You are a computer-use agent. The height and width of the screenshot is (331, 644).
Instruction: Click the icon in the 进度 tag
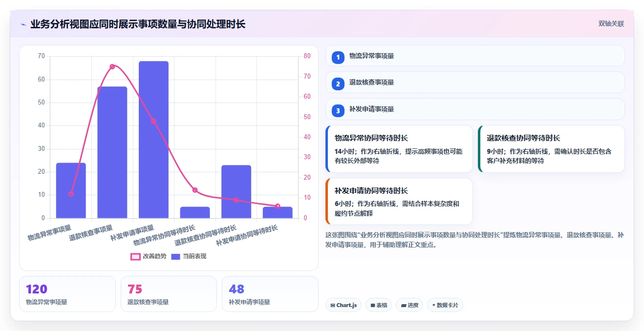coord(403,305)
